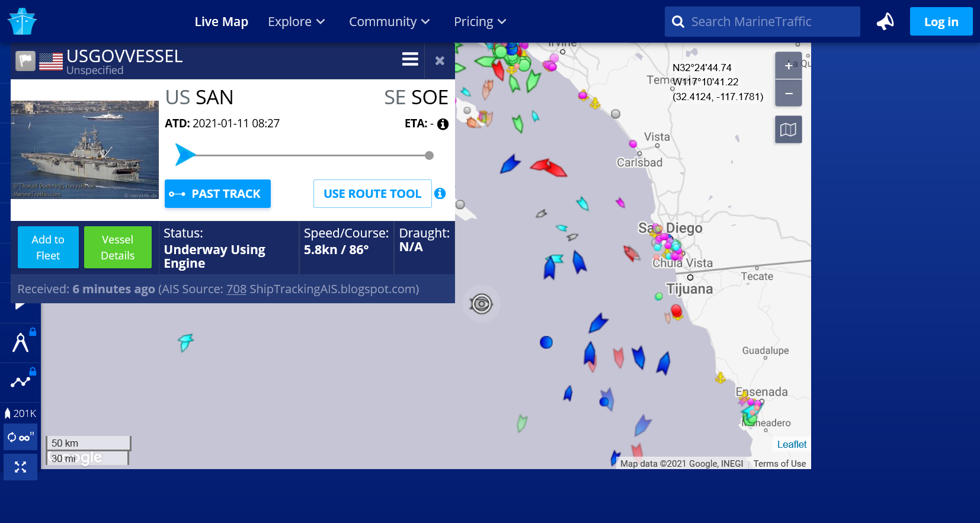Screen dimensions: 980x523
Task: Open the ETA info icon
Action: (443, 124)
